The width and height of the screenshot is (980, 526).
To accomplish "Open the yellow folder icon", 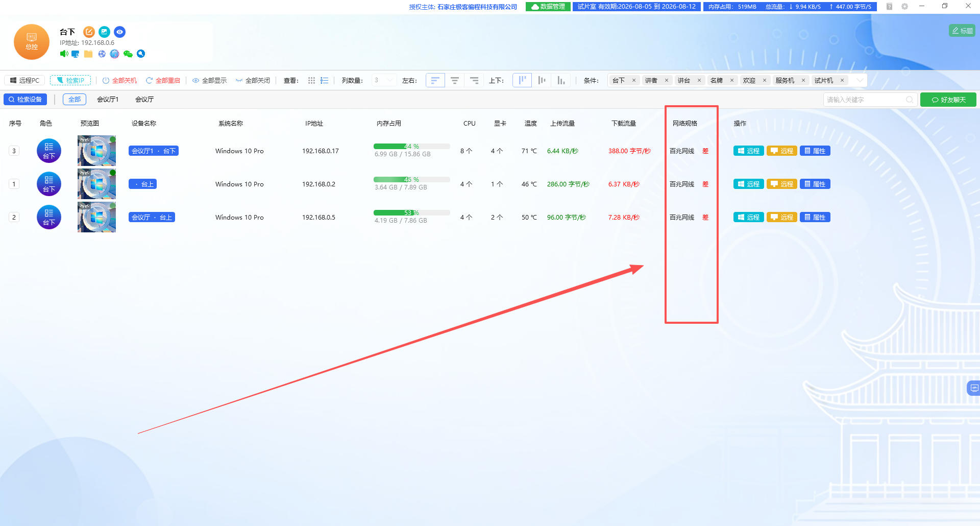I will (x=88, y=54).
